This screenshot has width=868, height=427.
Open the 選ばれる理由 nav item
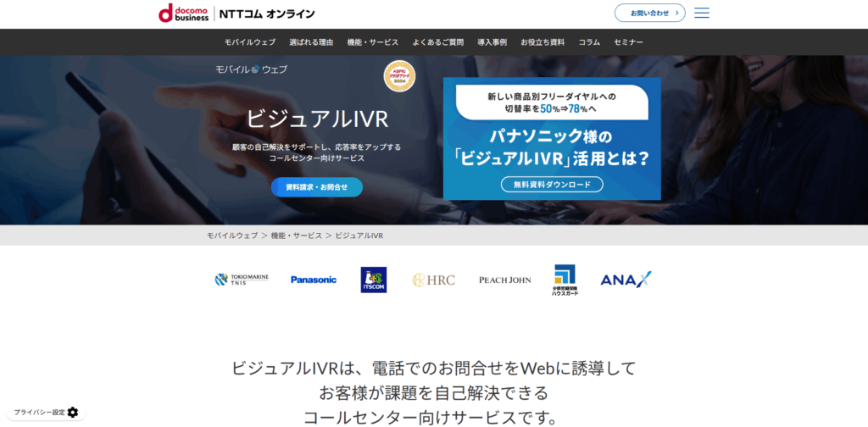[311, 42]
